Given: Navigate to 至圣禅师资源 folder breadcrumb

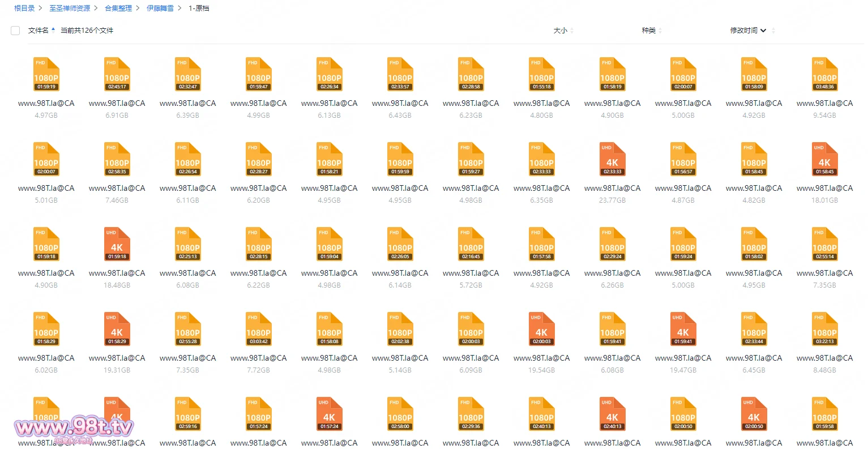Looking at the screenshot, I should pyautogui.click(x=70, y=8).
